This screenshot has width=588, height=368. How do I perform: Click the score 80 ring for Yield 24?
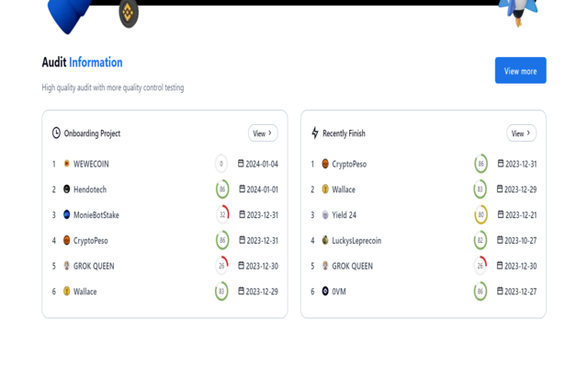click(x=481, y=215)
